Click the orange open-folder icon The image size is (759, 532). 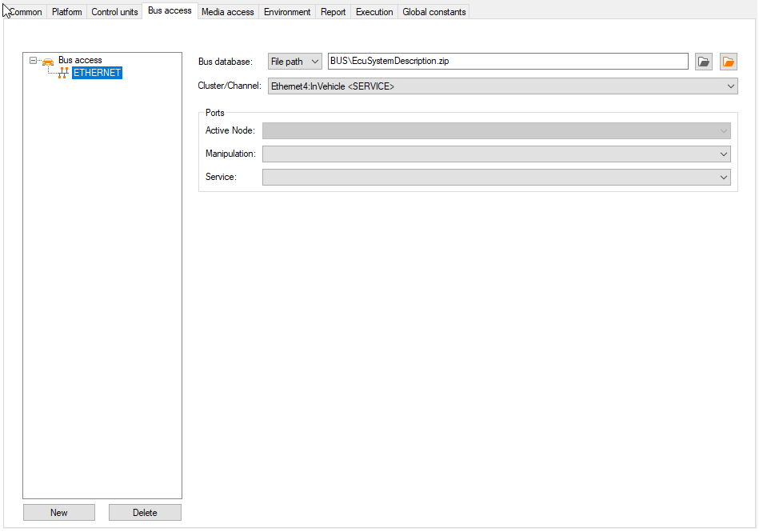click(728, 62)
